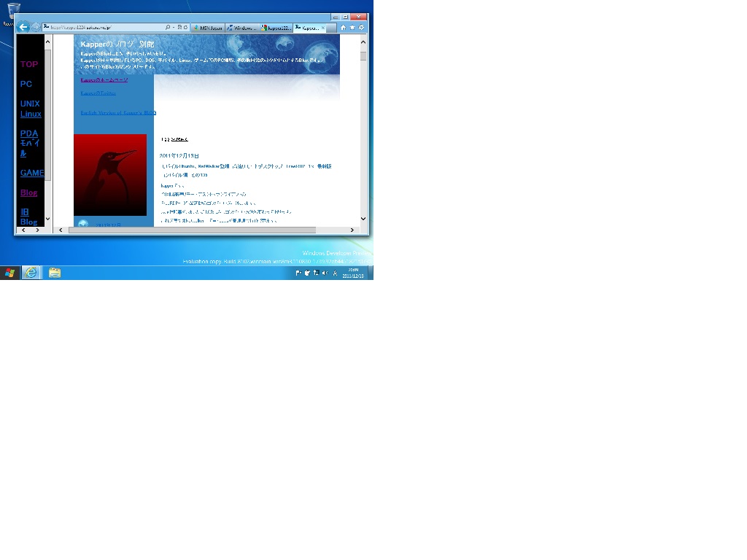Open the PC link in the left frame

pyautogui.click(x=26, y=84)
